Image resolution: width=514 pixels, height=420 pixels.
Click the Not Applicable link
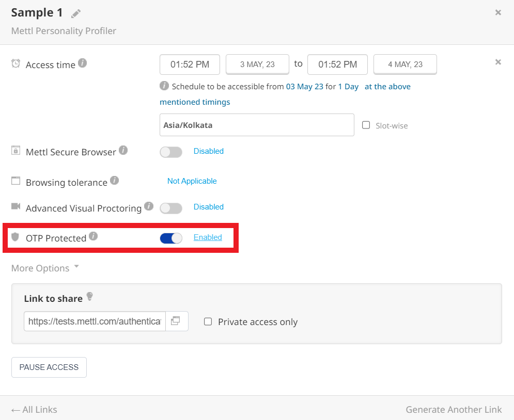[192, 181]
